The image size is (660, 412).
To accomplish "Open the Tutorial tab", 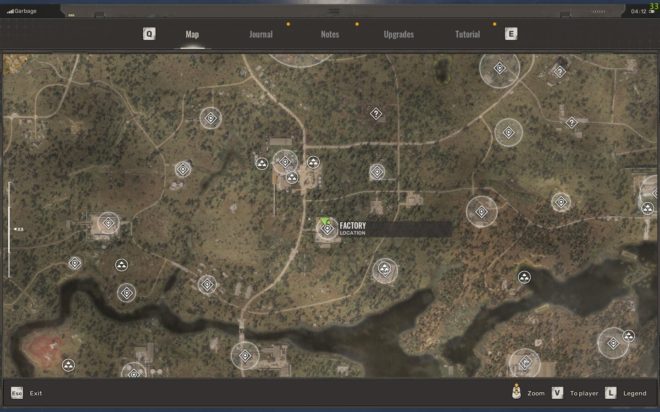I will point(468,35).
